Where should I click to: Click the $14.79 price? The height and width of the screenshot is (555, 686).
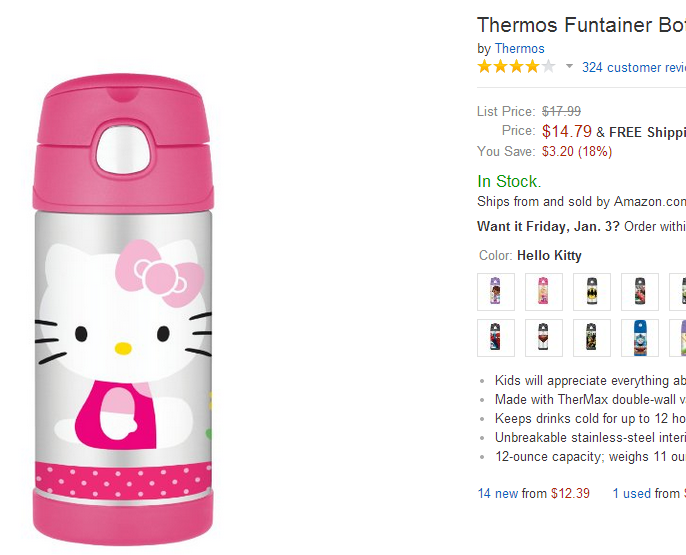point(567,131)
